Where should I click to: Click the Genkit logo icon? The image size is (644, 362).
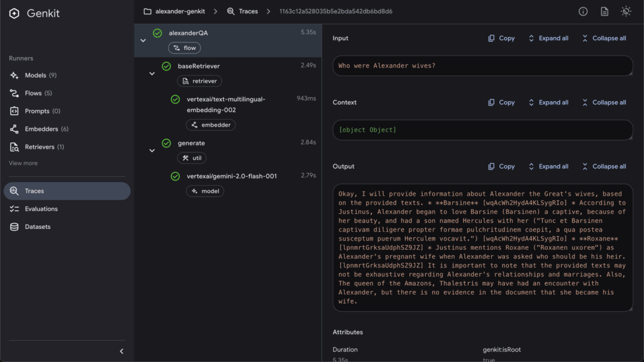pyautogui.click(x=14, y=13)
